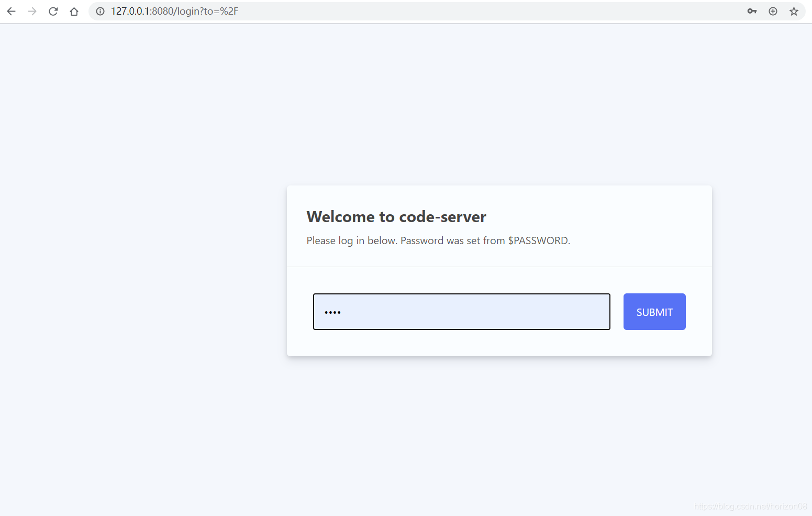This screenshot has height=516, width=812.
Task: Click the zoom plus icon in address bar
Action: point(773,12)
